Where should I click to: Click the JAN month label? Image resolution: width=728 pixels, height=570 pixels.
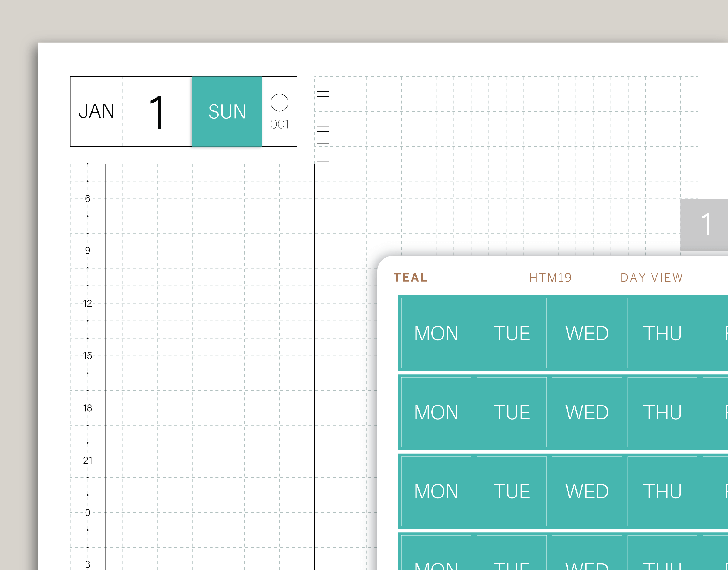pos(96,111)
